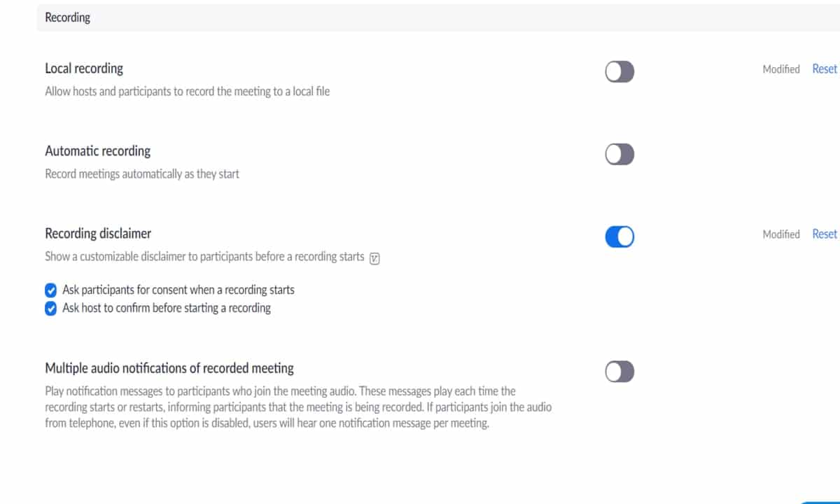This screenshot has height=504, width=840.
Task: Uncheck Ask host to confirm checkbox
Action: [x=50, y=309]
